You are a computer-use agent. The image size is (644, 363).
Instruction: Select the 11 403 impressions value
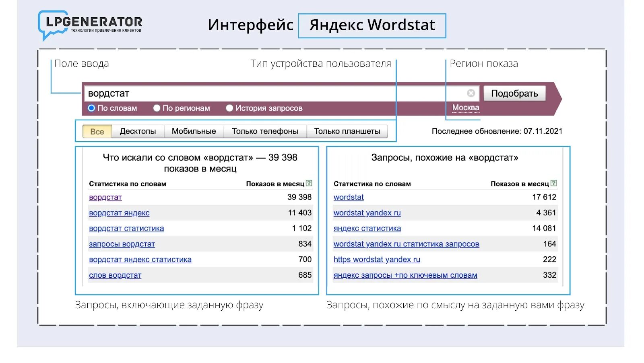coord(300,213)
